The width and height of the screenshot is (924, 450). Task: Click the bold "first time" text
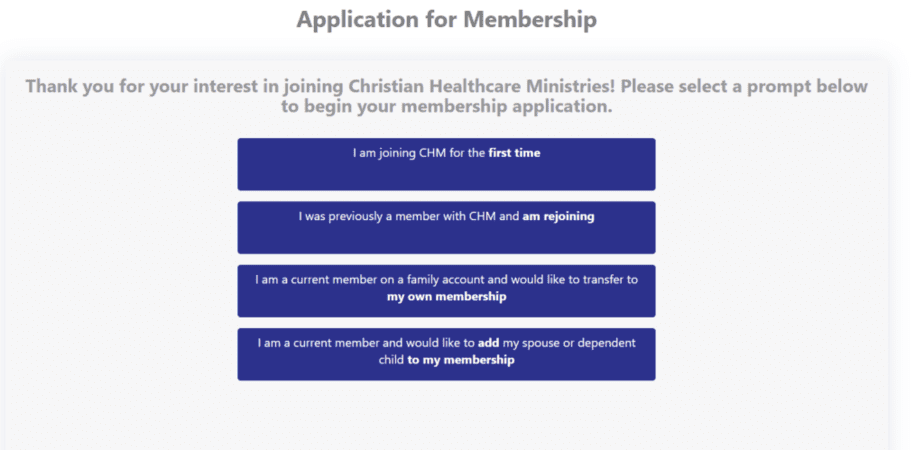(x=514, y=153)
